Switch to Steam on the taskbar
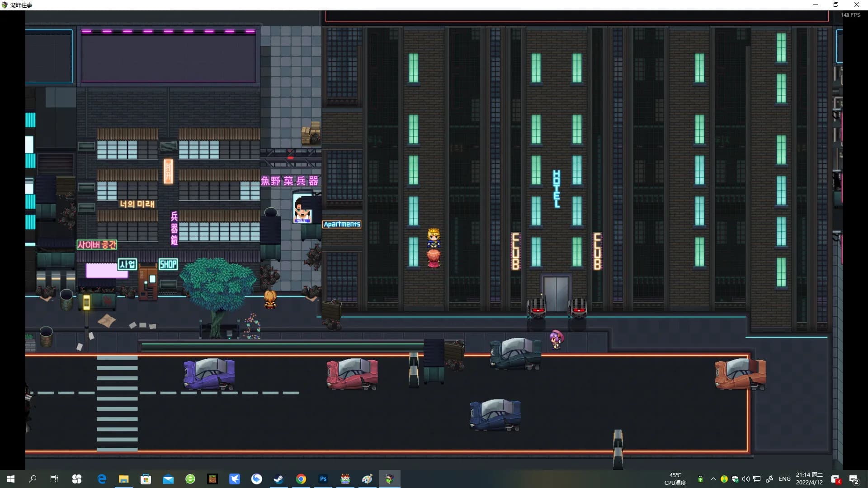 (279, 479)
